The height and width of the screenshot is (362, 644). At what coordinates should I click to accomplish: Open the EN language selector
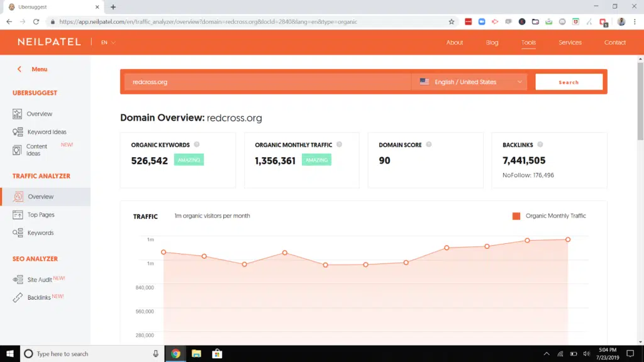(x=108, y=43)
